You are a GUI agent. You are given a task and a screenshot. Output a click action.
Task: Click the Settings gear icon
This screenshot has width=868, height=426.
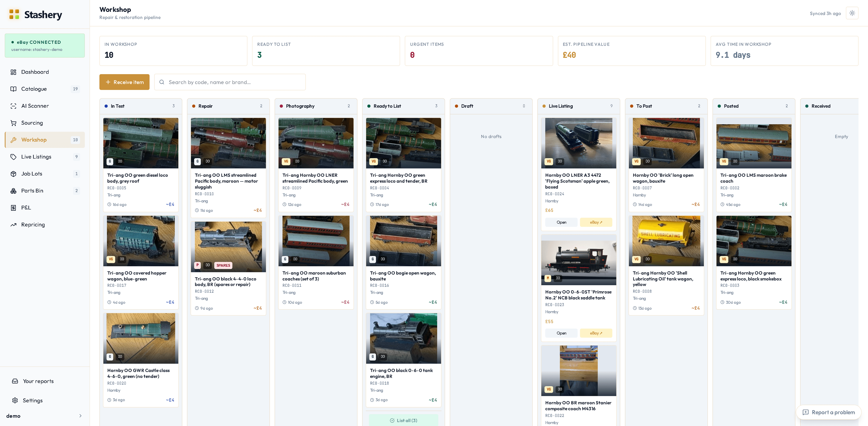15,400
